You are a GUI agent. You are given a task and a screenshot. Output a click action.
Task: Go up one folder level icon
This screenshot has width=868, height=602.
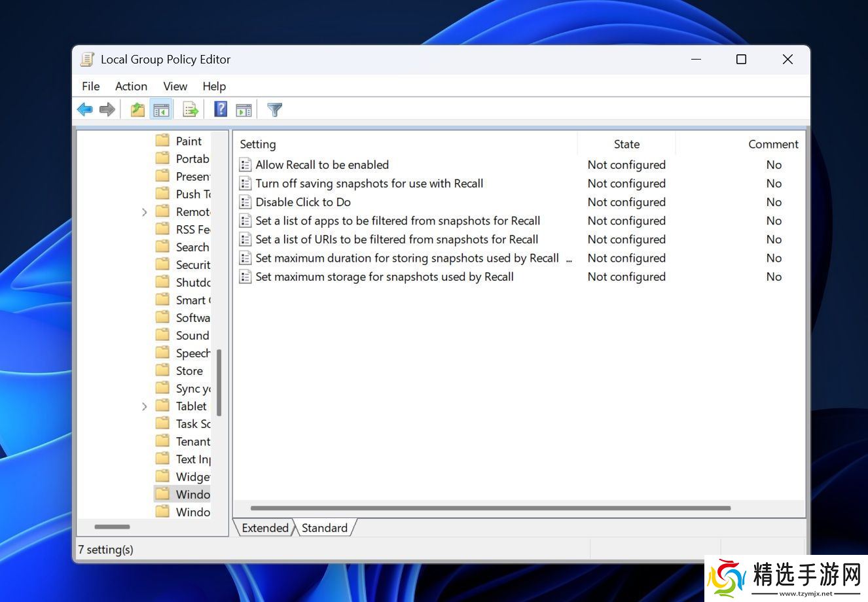pos(137,109)
